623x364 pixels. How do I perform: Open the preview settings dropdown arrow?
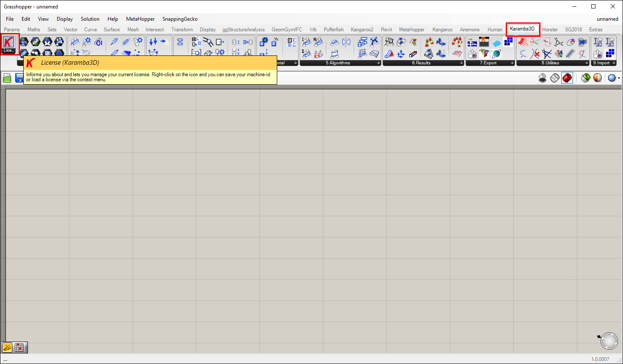pos(619,78)
